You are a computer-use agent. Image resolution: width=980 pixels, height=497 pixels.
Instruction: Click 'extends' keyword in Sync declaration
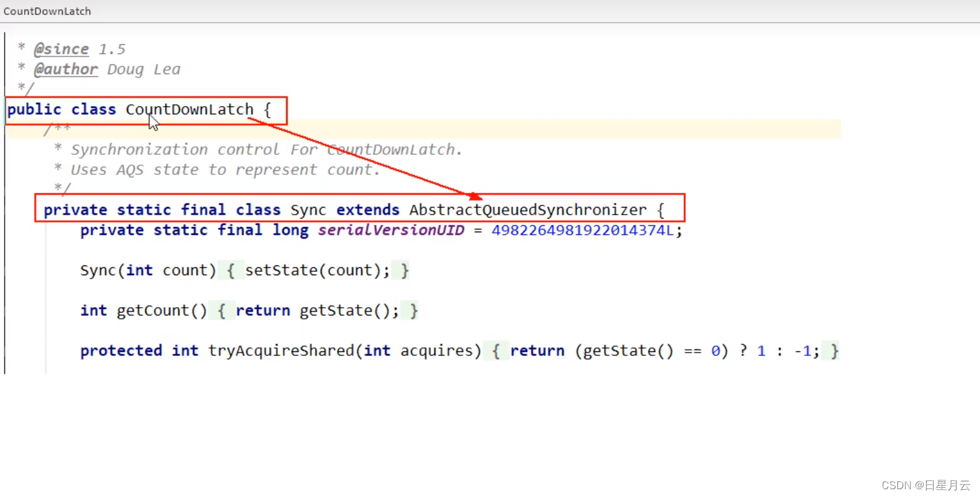tap(368, 210)
